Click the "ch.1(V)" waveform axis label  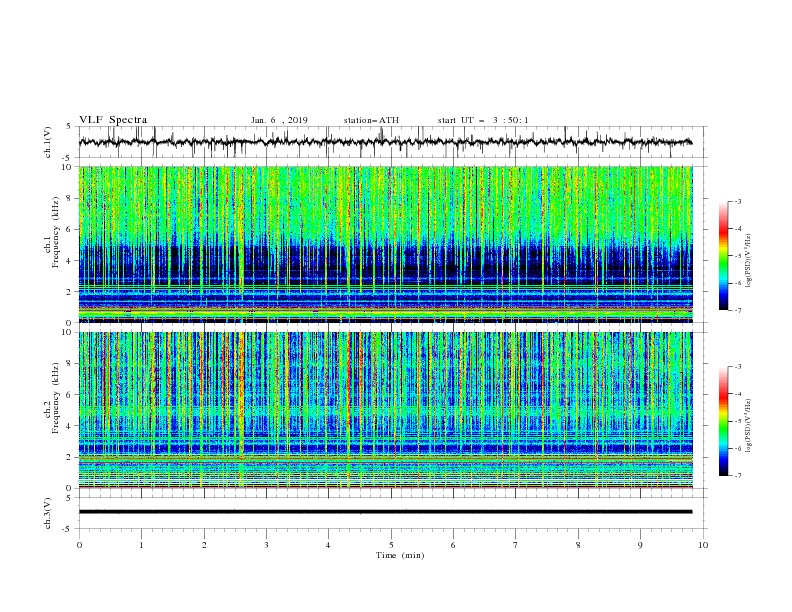tap(48, 142)
